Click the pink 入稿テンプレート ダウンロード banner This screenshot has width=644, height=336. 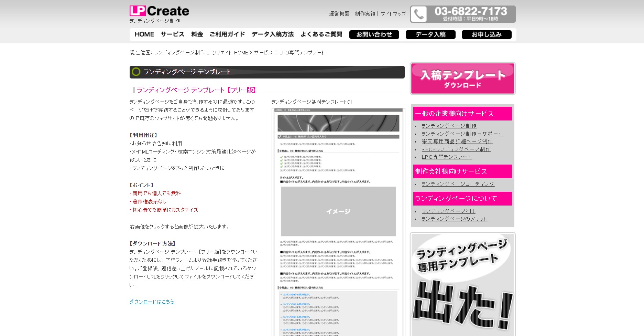[x=462, y=78]
